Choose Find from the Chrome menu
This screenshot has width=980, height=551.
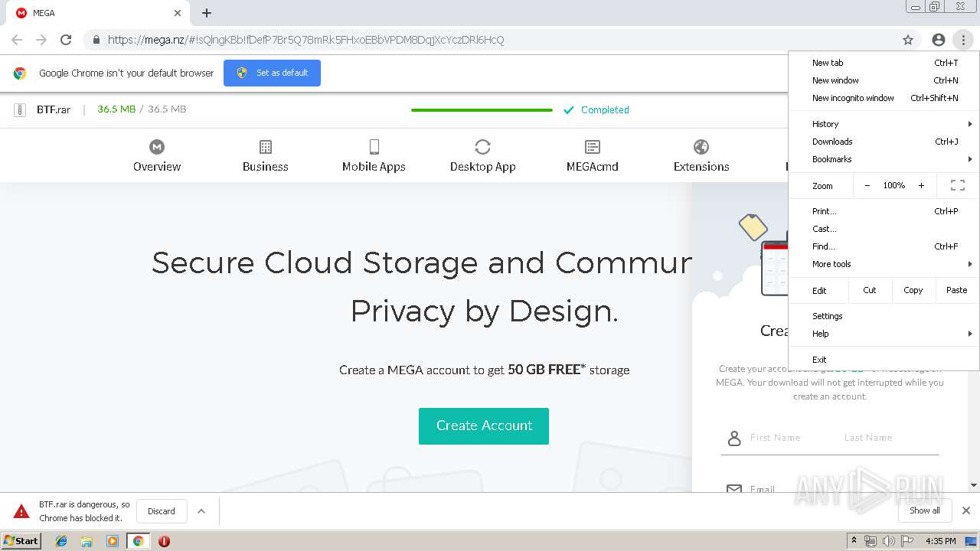pos(884,246)
